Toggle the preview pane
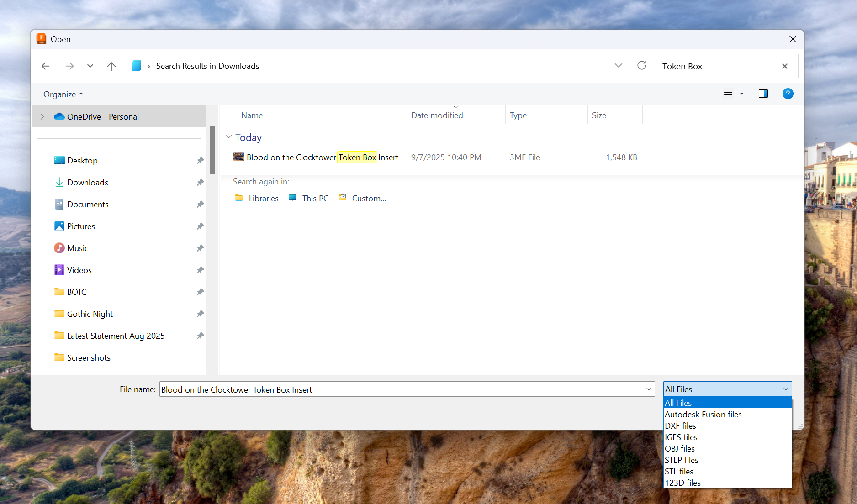Viewport: 857px width, 504px height. pos(763,94)
